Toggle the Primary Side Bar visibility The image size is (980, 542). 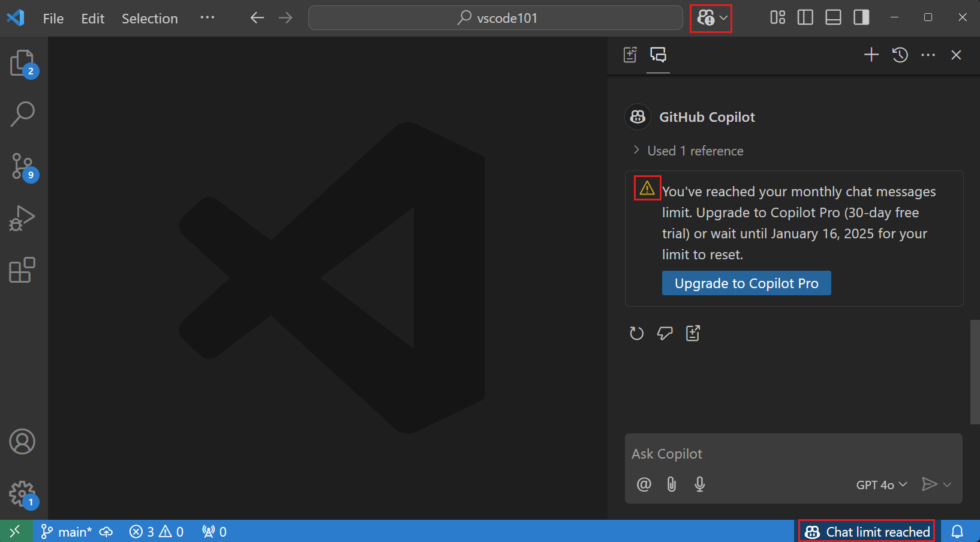pyautogui.click(x=805, y=17)
